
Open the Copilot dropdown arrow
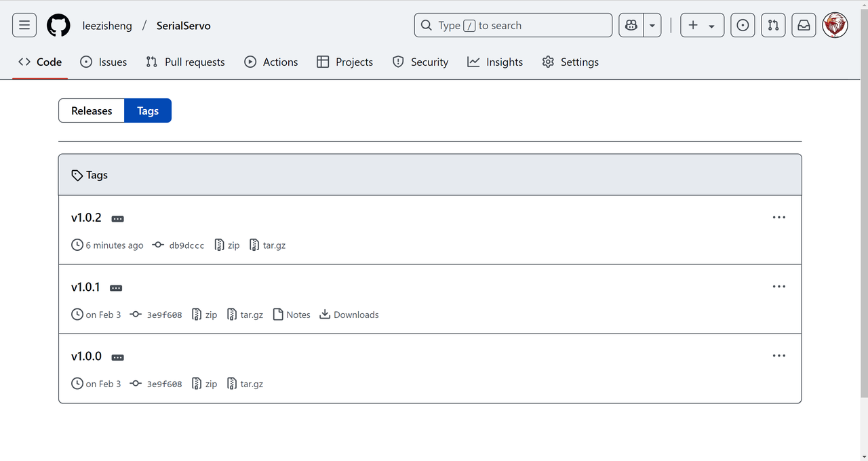point(652,26)
